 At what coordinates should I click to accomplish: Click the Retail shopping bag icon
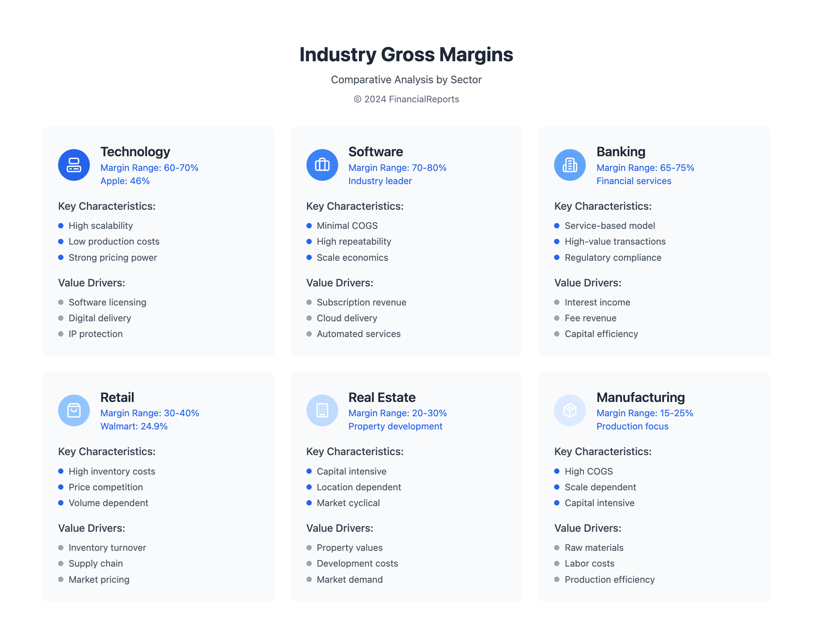click(74, 410)
